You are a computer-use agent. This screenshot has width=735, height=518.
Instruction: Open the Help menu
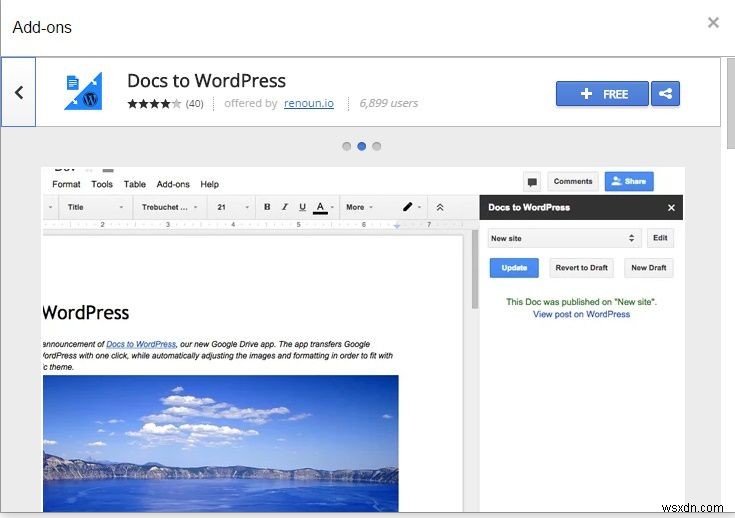pyautogui.click(x=210, y=184)
